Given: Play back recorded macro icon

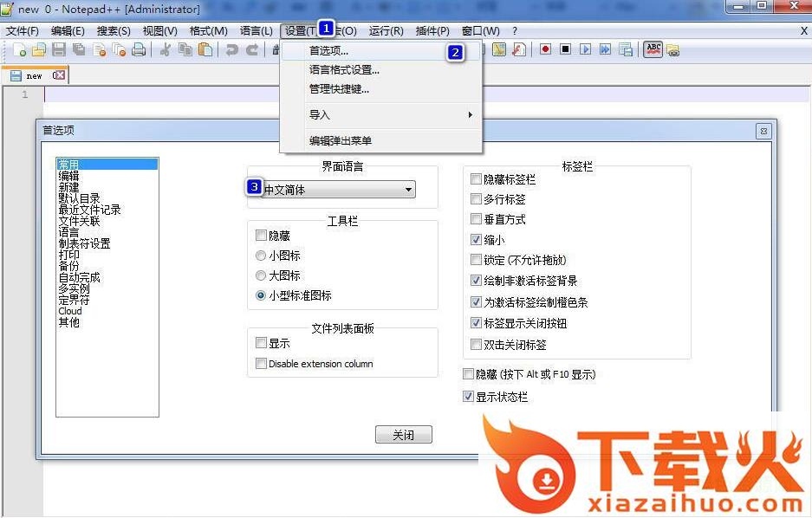Looking at the screenshot, I should click(585, 49).
